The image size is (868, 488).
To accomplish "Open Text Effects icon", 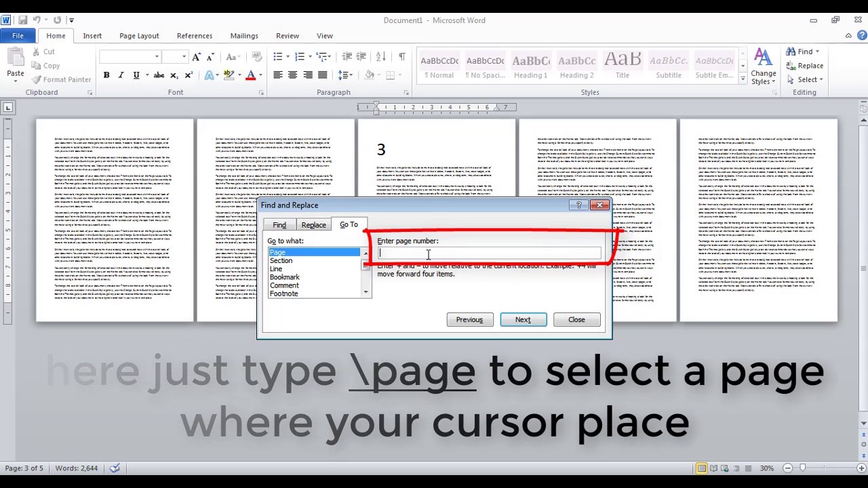I will [x=210, y=75].
